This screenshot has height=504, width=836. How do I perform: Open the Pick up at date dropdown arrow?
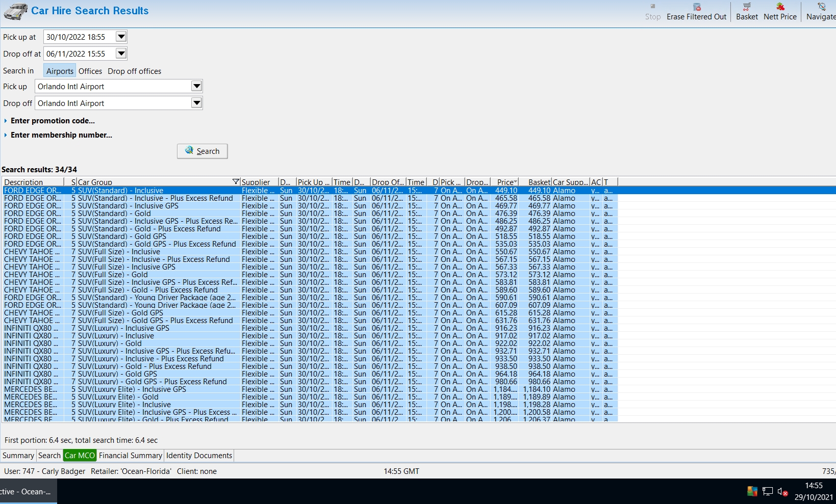(121, 37)
